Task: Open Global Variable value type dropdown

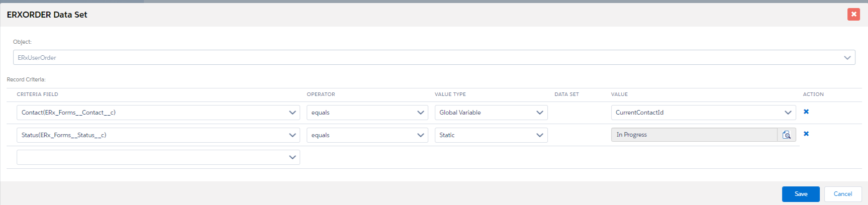Action: (491, 113)
